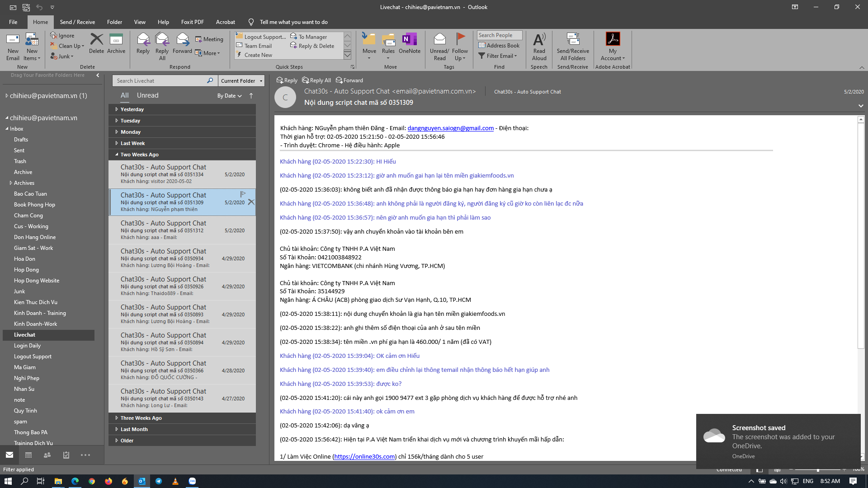This screenshot has height=488, width=868.
Task: Switch to the Send / Receive tab
Action: pyautogui.click(x=77, y=22)
